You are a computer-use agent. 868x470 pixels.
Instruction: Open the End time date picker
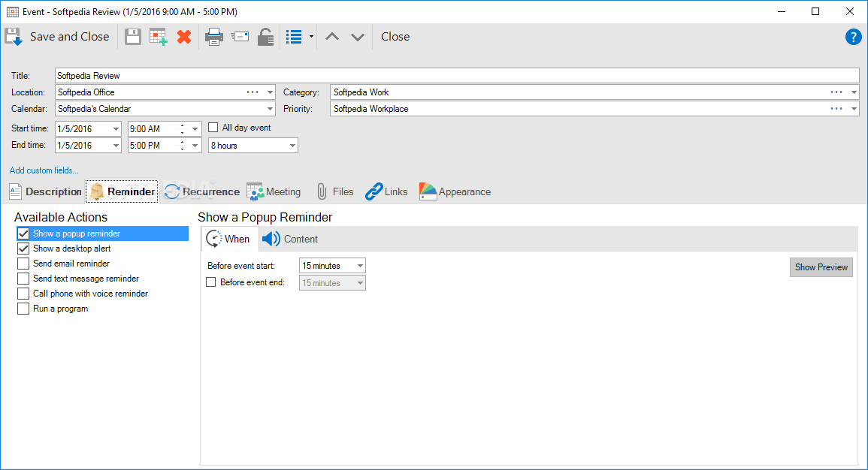(x=116, y=146)
